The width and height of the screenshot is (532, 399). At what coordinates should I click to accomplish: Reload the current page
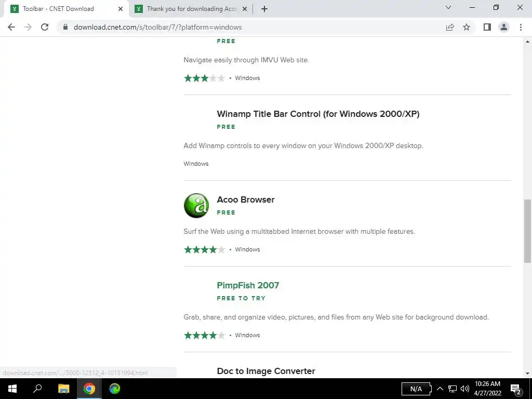[x=45, y=27]
